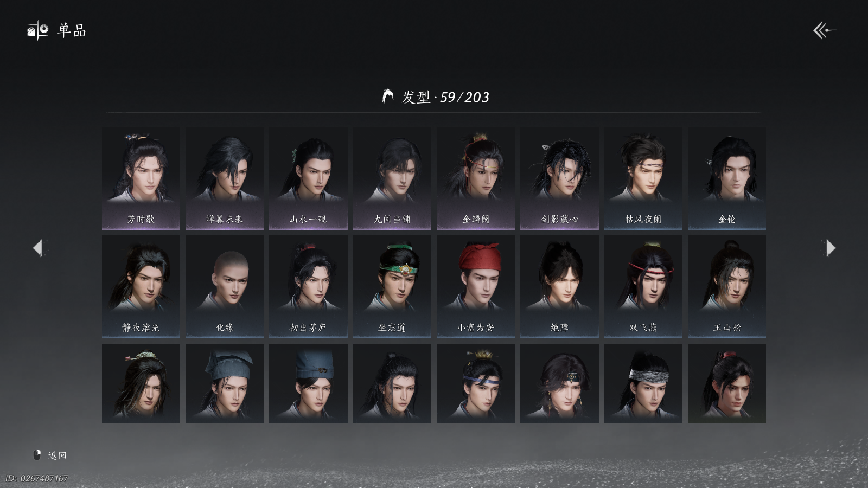Select the 蝉翼未来 hairstyle
Screen dimensions: 868x488
225,178
